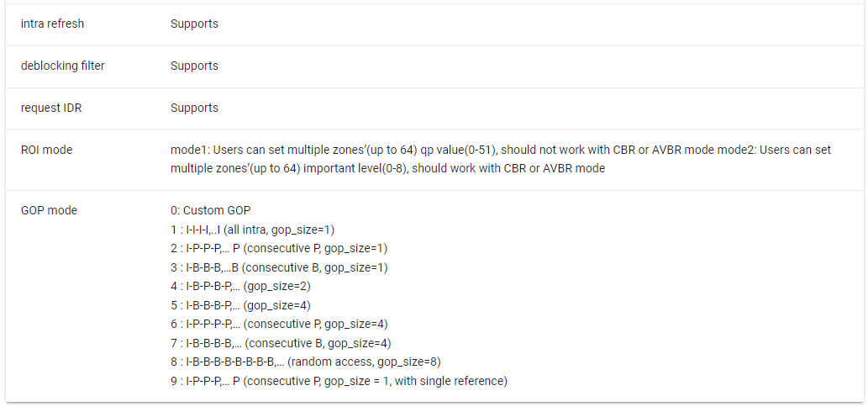The image size is (868, 412).
Task: Click 'Supports' value next to intra refresh
Action: pyautogui.click(x=194, y=24)
